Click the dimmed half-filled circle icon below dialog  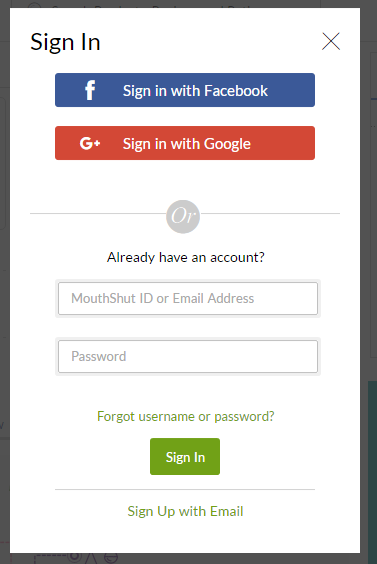coord(111,558)
